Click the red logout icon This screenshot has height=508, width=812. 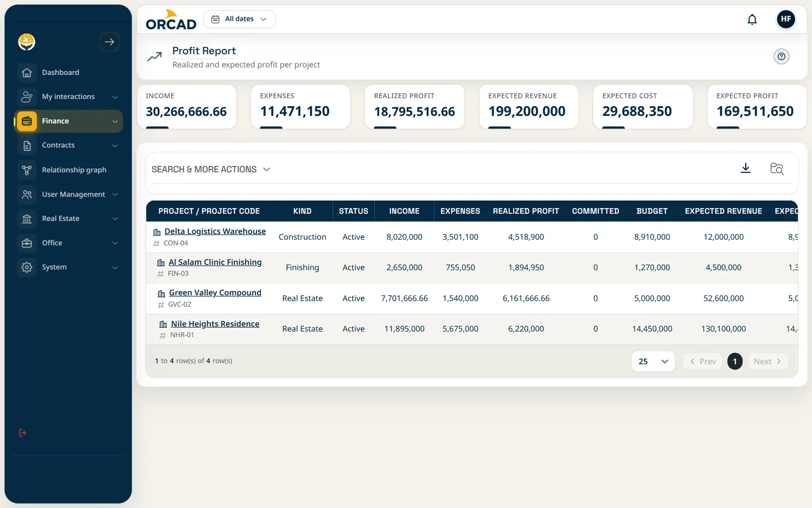[22, 433]
